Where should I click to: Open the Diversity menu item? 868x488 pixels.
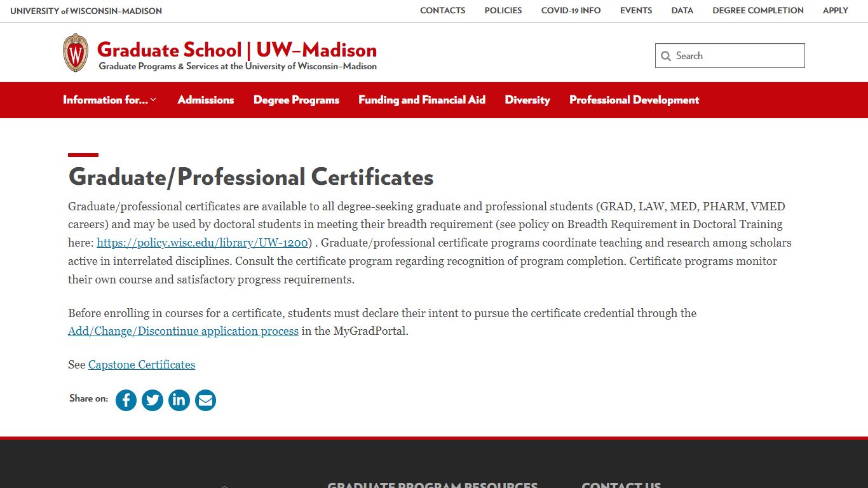coord(527,100)
